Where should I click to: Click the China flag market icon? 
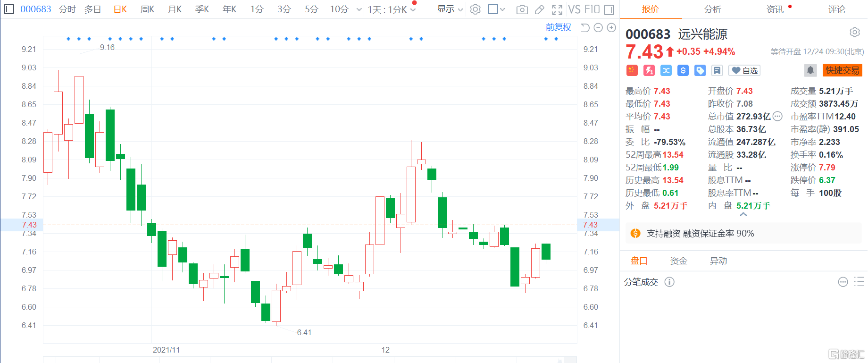tap(632, 70)
